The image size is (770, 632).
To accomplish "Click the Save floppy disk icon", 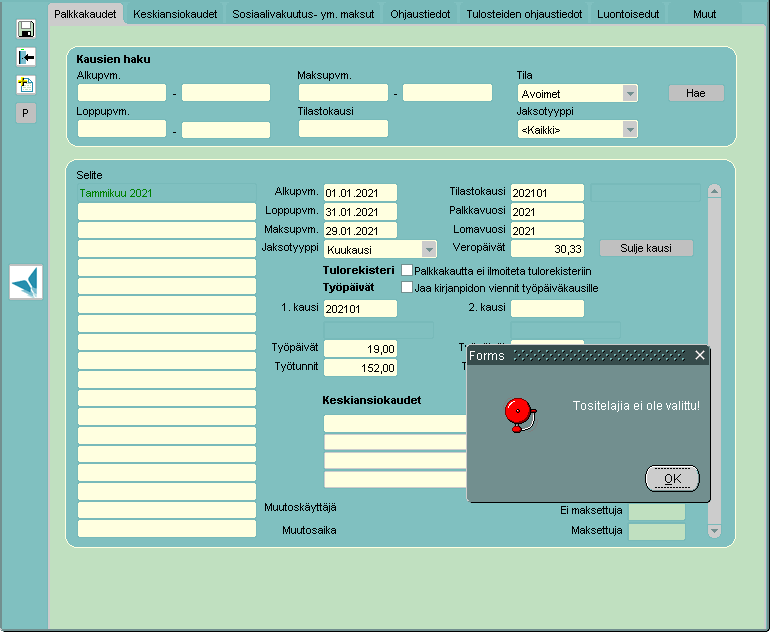I will [26, 29].
